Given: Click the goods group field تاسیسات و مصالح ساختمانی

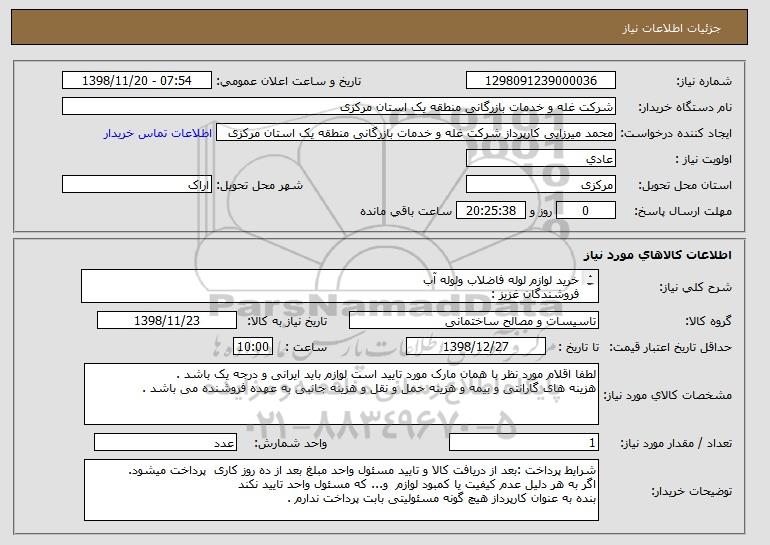Looking at the screenshot, I should (x=474, y=321).
